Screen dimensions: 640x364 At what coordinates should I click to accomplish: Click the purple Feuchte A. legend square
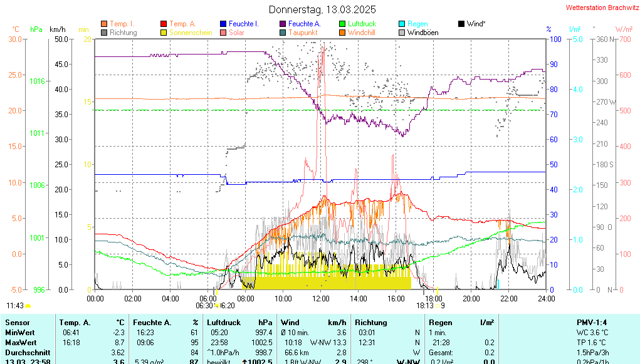tap(283, 24)
